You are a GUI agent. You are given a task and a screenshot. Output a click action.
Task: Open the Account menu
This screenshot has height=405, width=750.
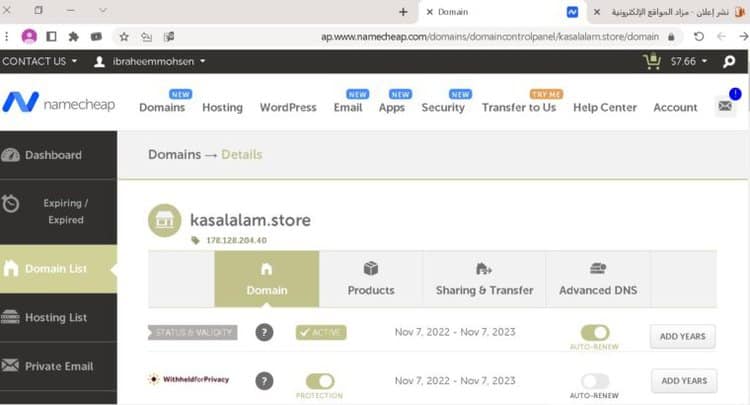675,108
